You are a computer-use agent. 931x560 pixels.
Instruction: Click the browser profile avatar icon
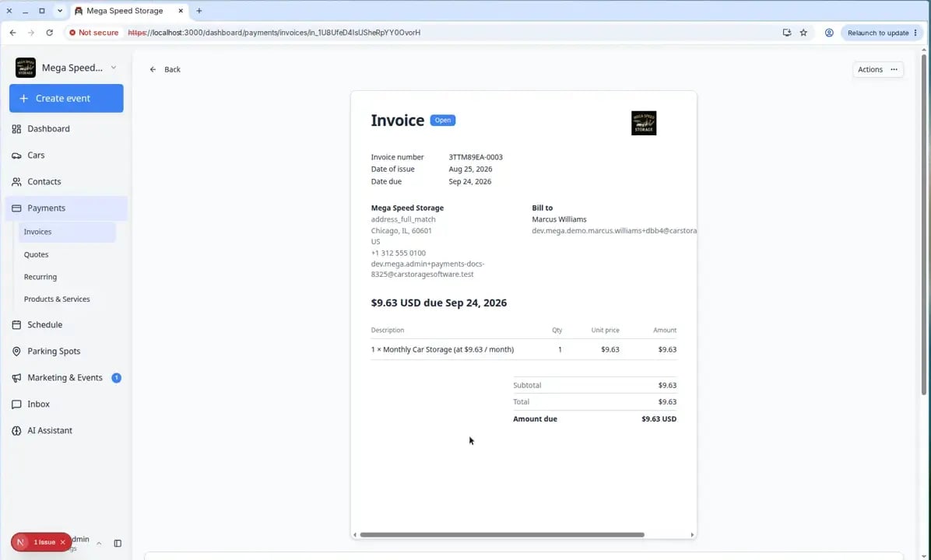coord(829,33)
